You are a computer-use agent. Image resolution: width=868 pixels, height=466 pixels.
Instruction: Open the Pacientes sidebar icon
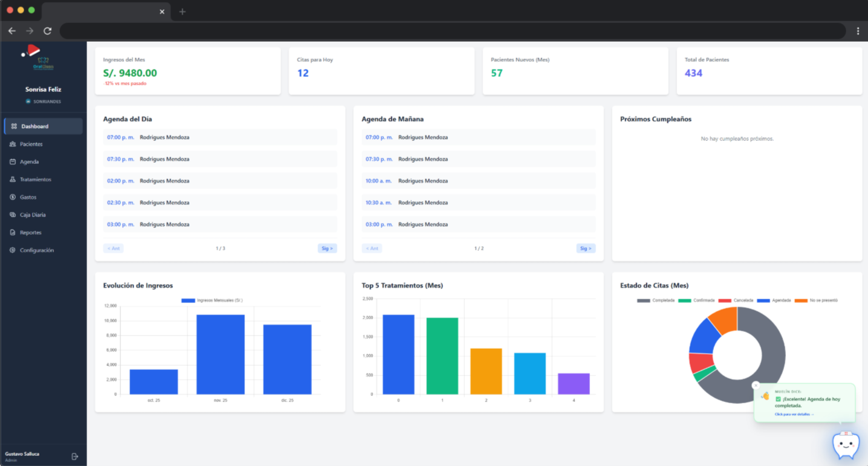[x=13, y=144]
